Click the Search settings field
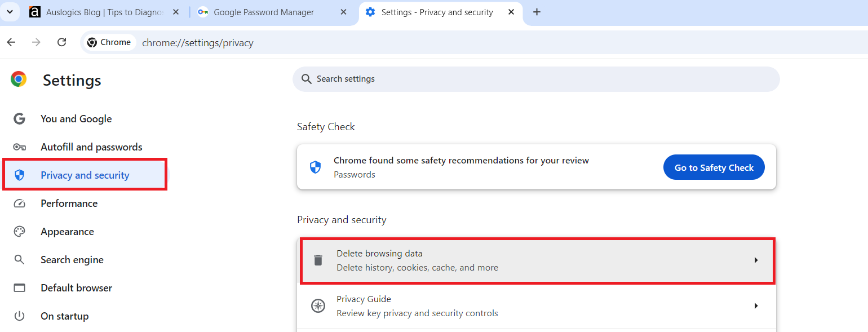Viewport: 868px width, 332px height. point(536,79)
